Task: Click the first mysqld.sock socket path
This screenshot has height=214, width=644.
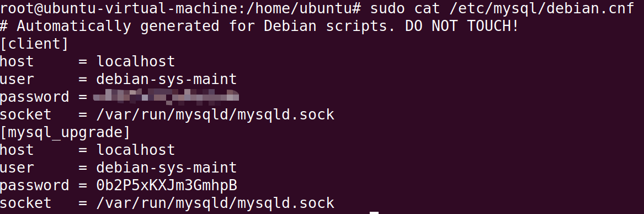Action: click(215, 114)
